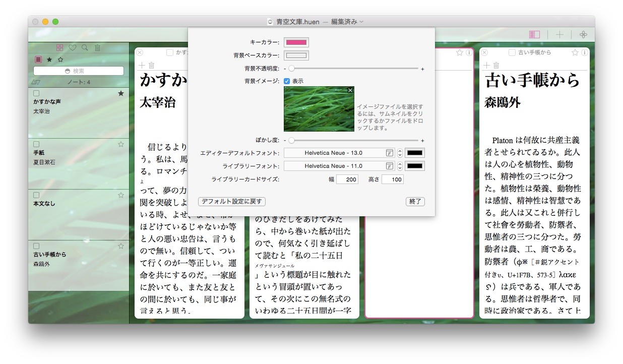Check the かすかな声 sidebar item checkbox

coord(36,93)
